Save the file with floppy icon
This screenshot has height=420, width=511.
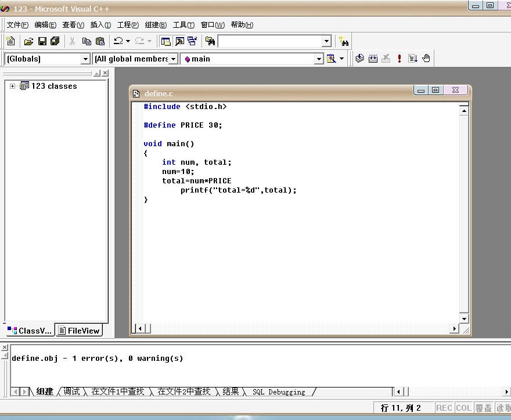[x=42, y=41]
